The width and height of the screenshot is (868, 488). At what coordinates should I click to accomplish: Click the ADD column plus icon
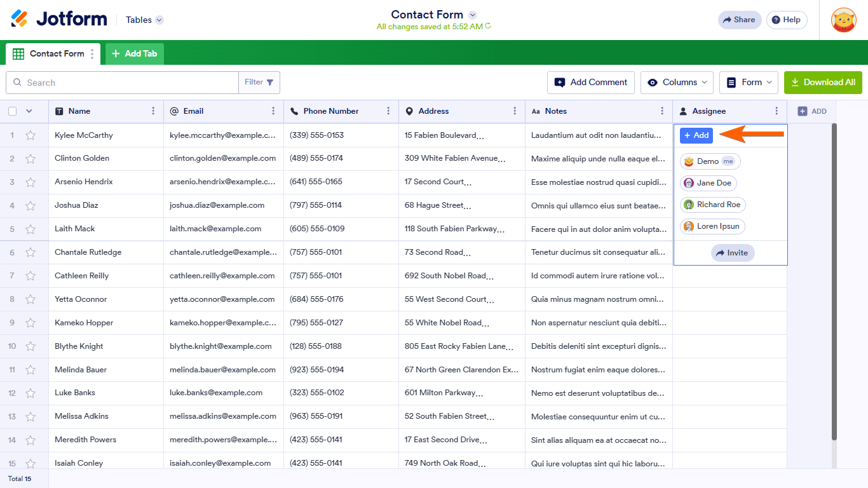tap(803, 111)
